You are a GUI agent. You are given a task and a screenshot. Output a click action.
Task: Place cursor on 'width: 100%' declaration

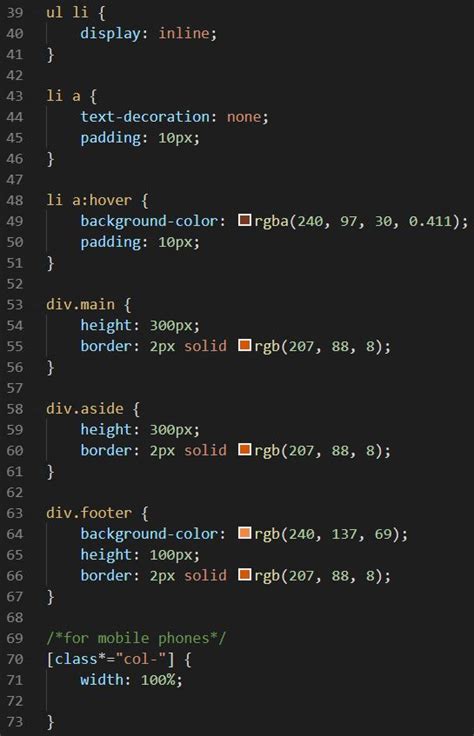pos(131,680)
